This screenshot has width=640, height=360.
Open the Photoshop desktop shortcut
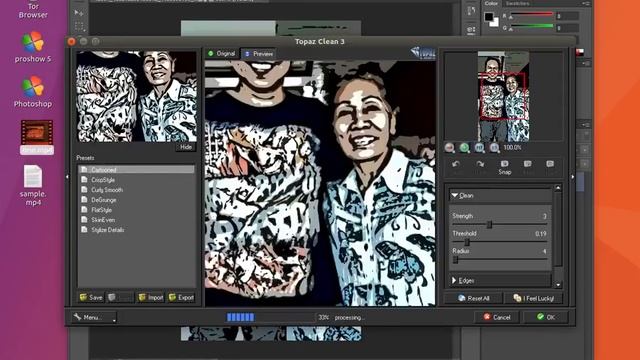33,92
